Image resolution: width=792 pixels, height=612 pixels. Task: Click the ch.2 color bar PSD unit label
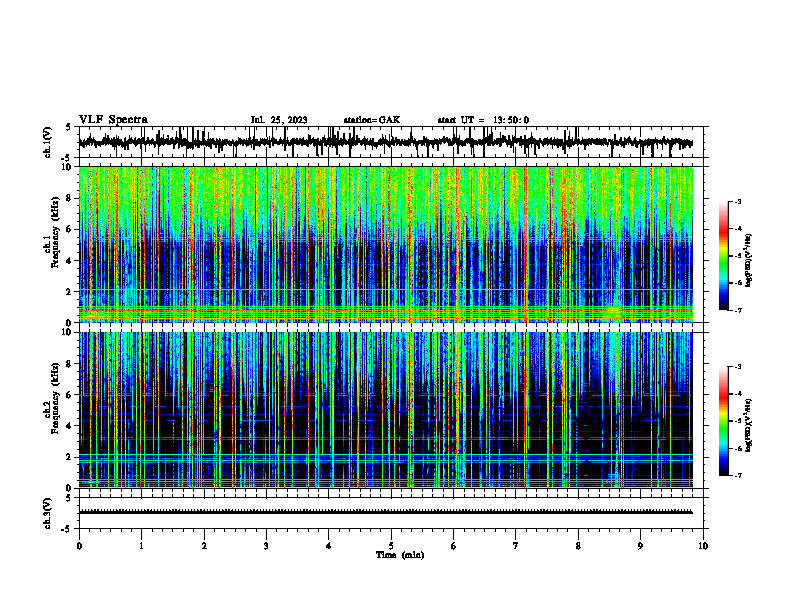pyautogui.click(x=749, y=426)
